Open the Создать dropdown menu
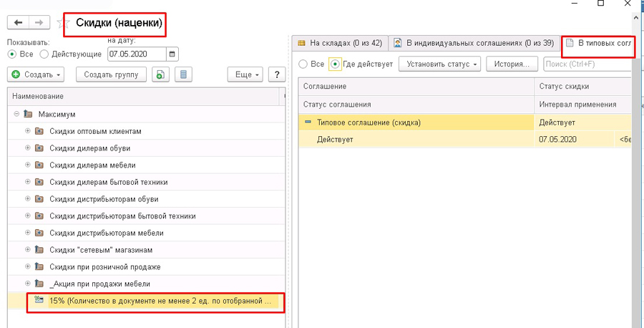644x328 pixels. (x=36, y=74)
